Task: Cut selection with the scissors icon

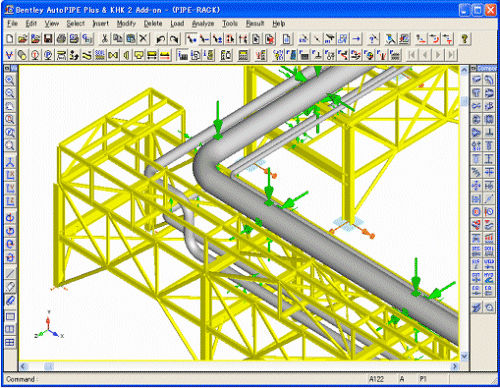Action: pos(104,39)
